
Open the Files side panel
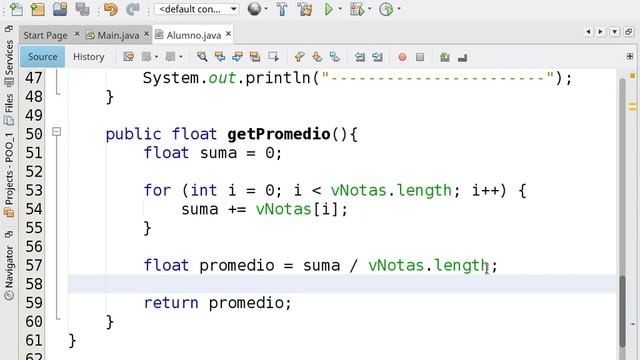click(9, 109)
